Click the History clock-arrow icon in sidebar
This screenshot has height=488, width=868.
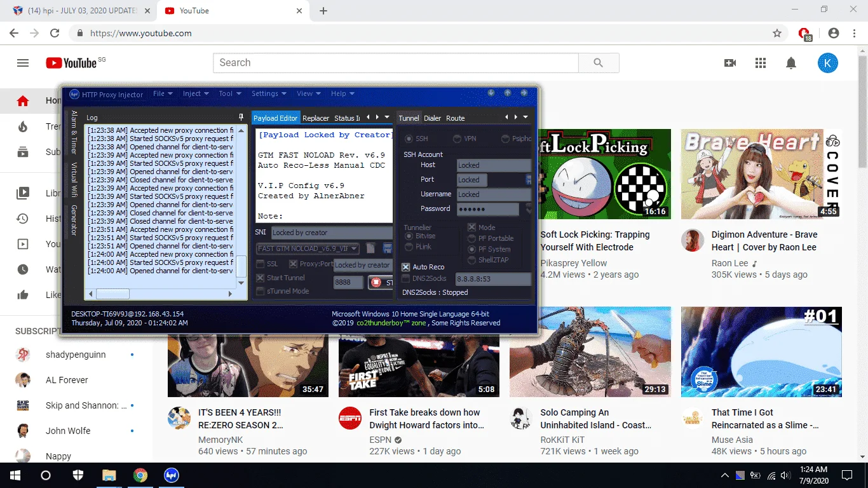(x=23, y=219)
